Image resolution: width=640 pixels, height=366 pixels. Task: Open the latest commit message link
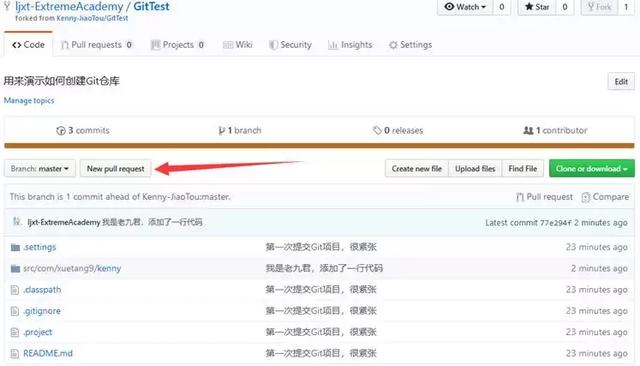tap(152, 222)
